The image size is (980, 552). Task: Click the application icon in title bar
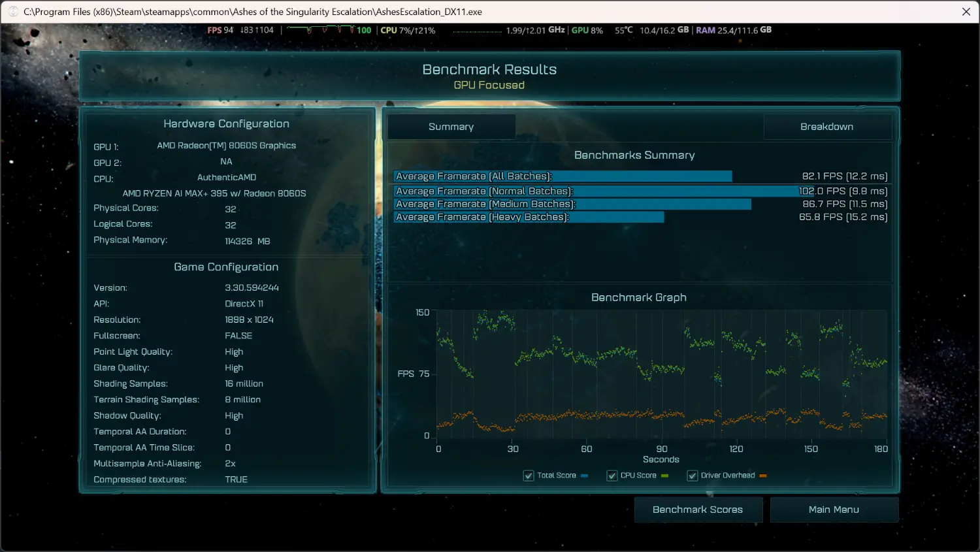(x=13, y=12)
